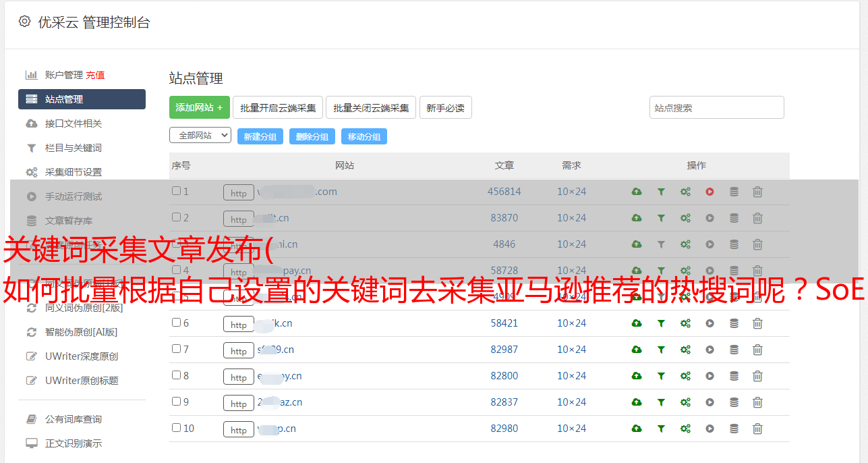Image resolution: width=868 pixels, height=463 pixels.
Task: Run manual test for row 2 site
Action: 710,218
